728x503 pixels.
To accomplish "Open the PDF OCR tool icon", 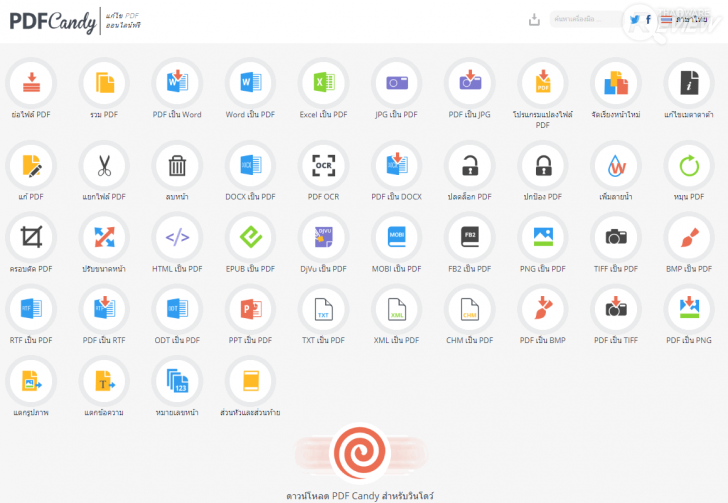I will point(324,165).
